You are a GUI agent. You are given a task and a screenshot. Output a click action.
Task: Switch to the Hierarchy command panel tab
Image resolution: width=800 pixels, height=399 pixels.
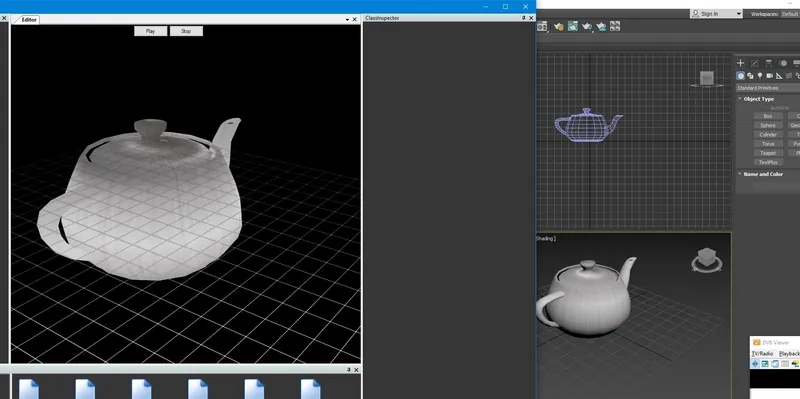tap(769, 63)
